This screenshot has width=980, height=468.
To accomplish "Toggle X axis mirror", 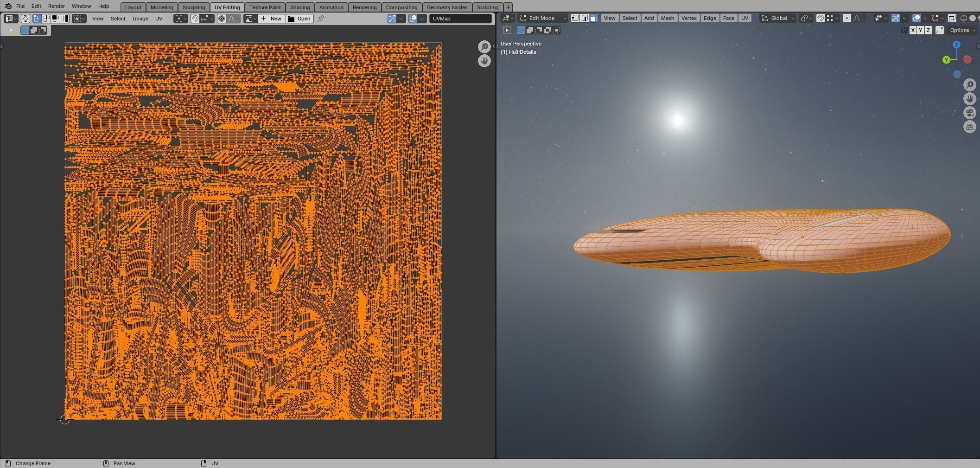I will point(913,30).
